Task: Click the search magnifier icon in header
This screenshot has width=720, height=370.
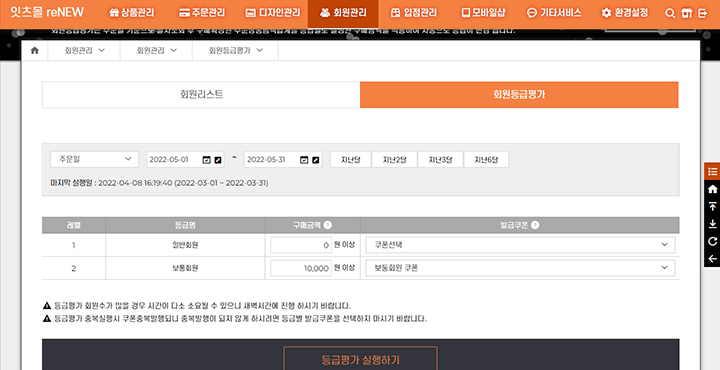Action: 670,13
